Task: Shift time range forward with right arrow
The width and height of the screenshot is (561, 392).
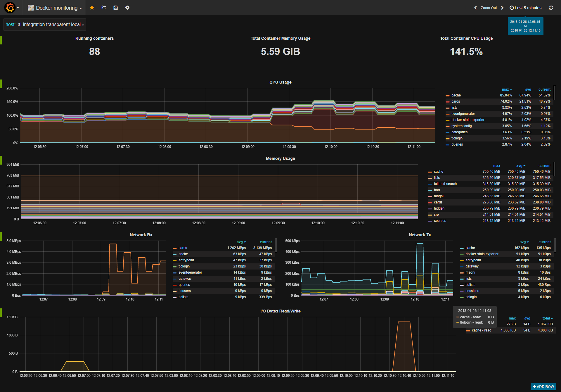Action: [502, 8]
